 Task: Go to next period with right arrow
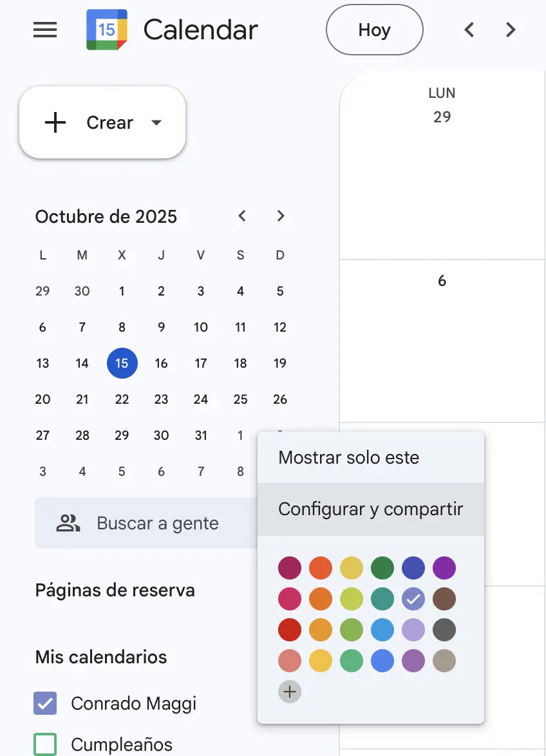tap(510, 30)
